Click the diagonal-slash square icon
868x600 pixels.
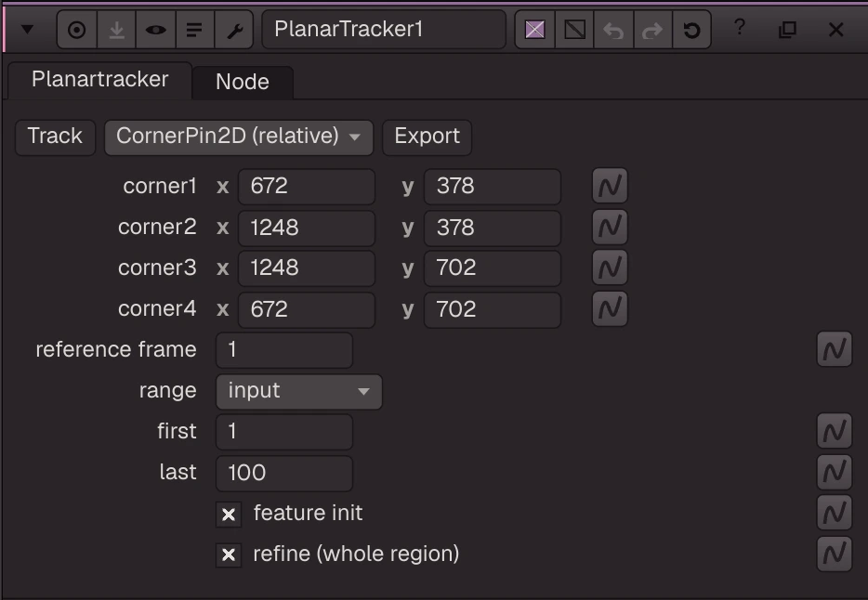tap(574, 30)
